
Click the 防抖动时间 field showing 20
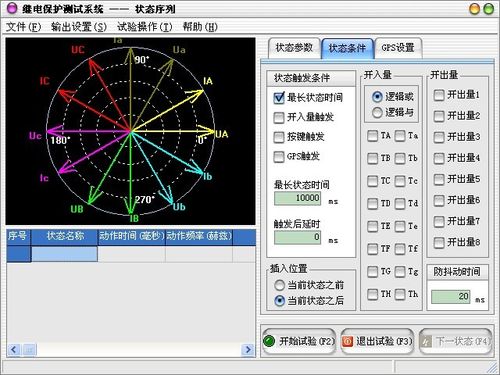(451, 296)
